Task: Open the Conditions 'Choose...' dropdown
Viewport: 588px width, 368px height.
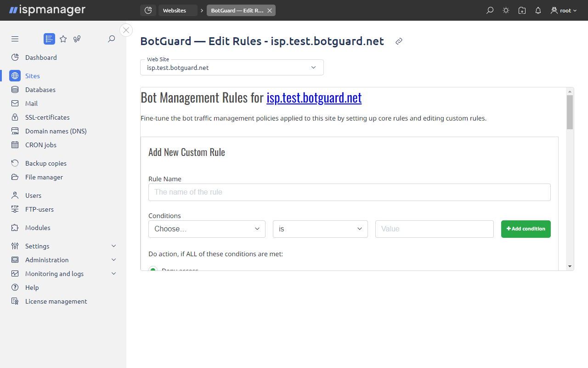Action: pos(207,229)
